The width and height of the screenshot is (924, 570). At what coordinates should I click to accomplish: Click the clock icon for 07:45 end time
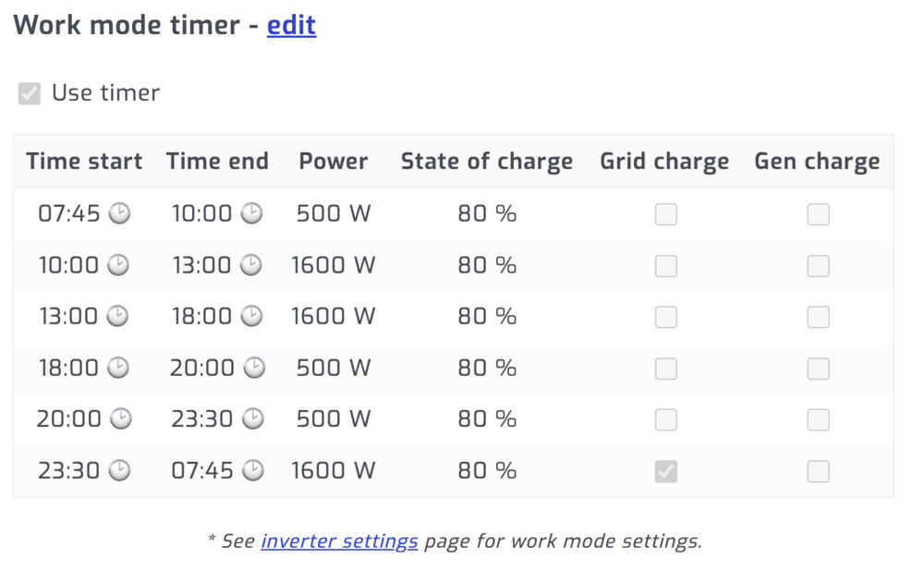[x=253, y=471]
